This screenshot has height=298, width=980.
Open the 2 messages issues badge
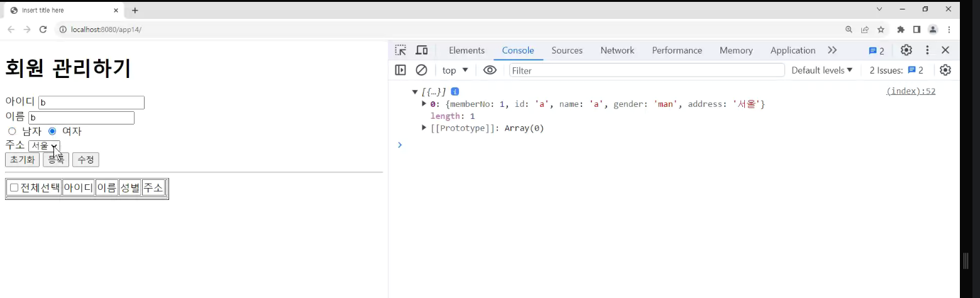tap(876, 51)
